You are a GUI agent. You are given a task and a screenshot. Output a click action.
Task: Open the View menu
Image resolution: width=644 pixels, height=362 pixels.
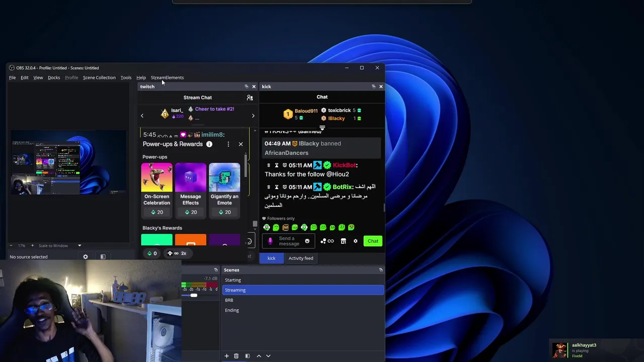pyautogui.click(x=38, y=77)
